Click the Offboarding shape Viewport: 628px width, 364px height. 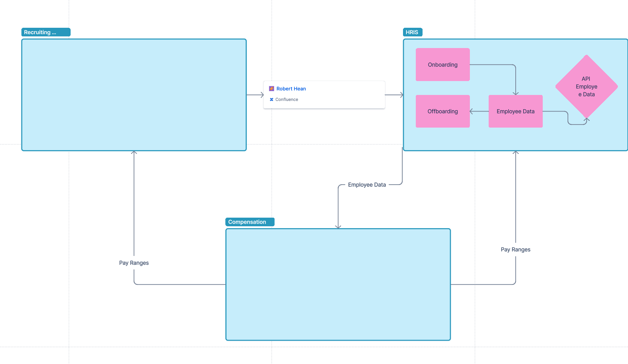coord(442,111)
